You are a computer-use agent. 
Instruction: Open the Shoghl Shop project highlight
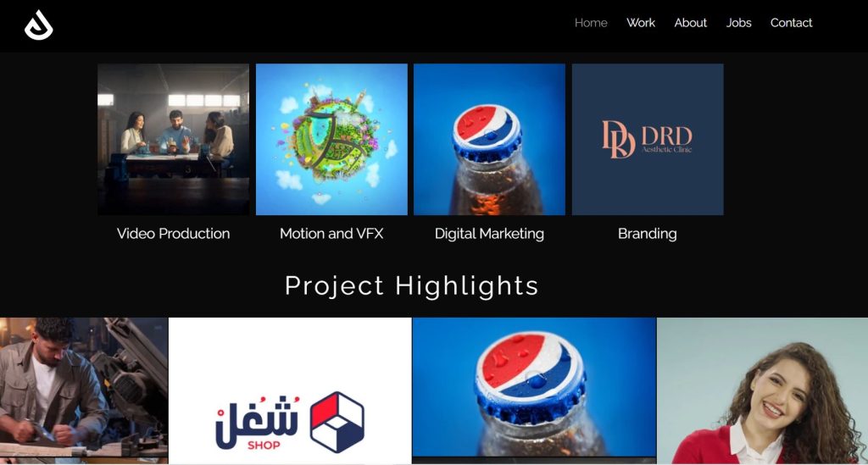[290, 390]
